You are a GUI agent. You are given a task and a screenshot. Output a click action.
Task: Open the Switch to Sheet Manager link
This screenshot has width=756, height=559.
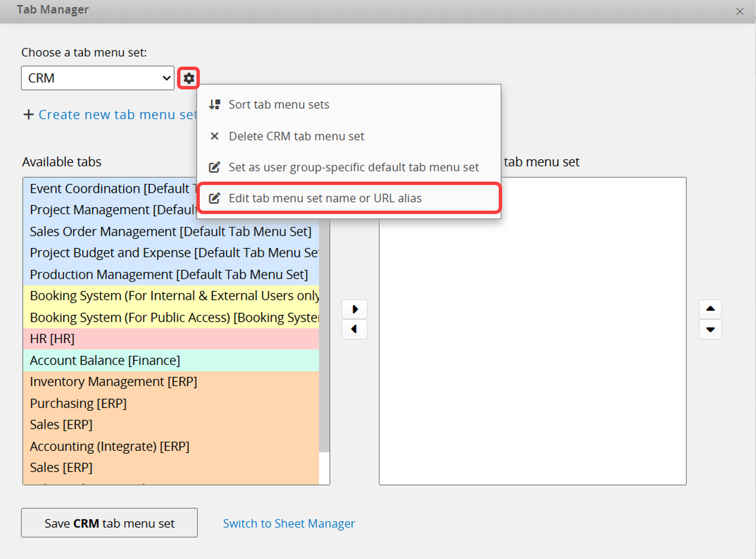pyautogui.click(x=289, y=524)
